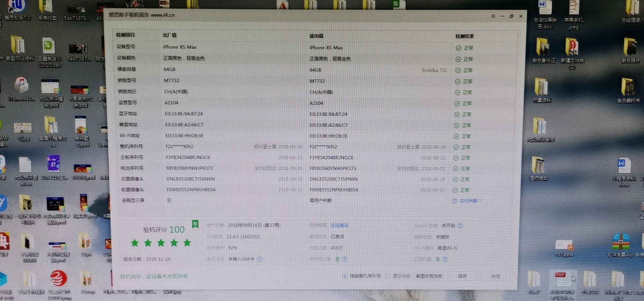Screen dimensions: 644x301
Task: Click the iOS版本 12.4.1 (16G102) value
Action: point(243,237)
